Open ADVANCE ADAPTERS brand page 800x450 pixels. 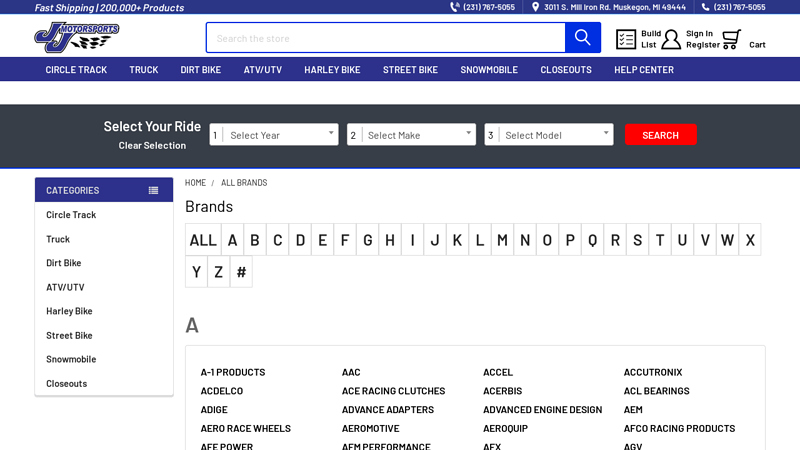[x=388, y=410]
